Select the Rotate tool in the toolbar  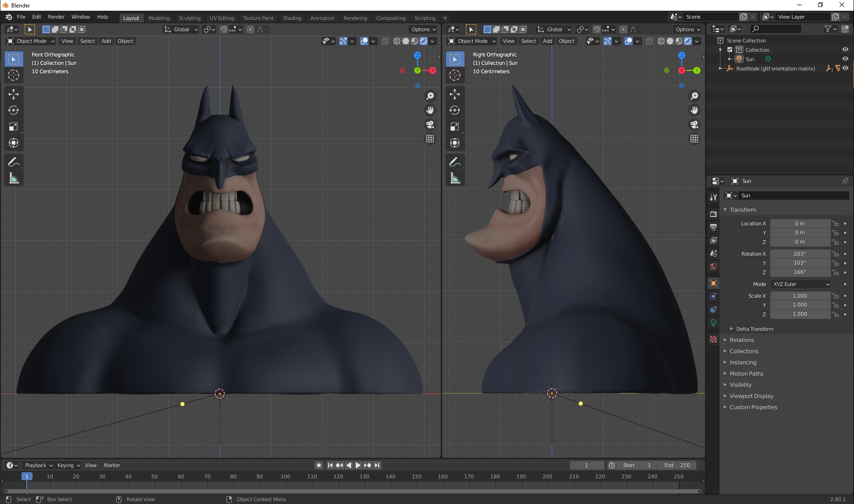(14, 111)
